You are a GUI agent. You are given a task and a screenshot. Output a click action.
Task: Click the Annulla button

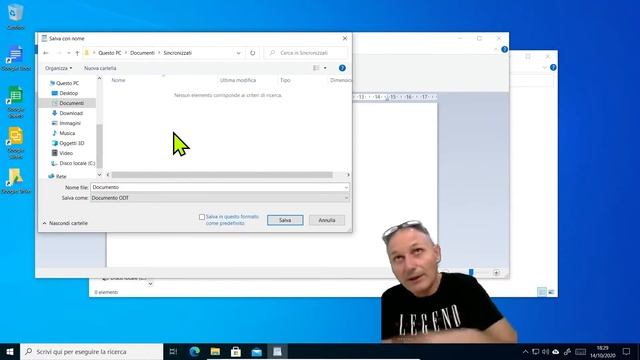pos(327,220)
